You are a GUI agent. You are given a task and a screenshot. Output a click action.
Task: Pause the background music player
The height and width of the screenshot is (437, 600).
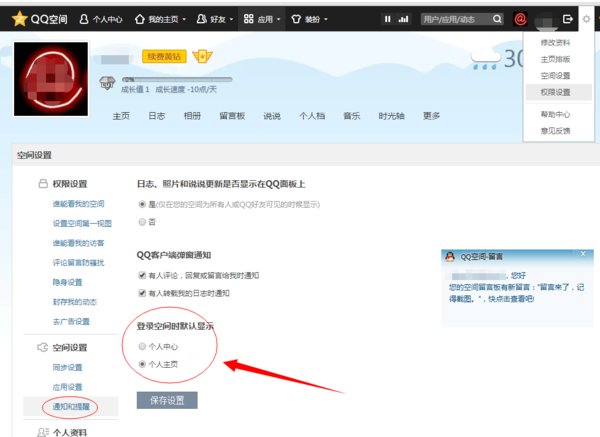pos(388,19)
